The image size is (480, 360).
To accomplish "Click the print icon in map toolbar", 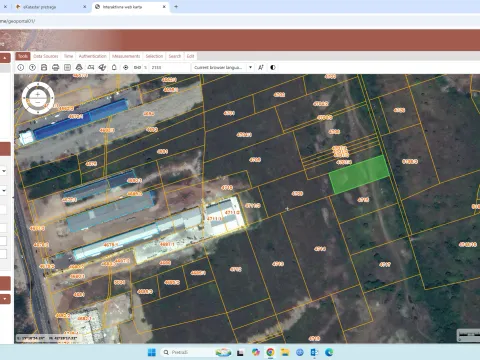I will tap(56, 67).
